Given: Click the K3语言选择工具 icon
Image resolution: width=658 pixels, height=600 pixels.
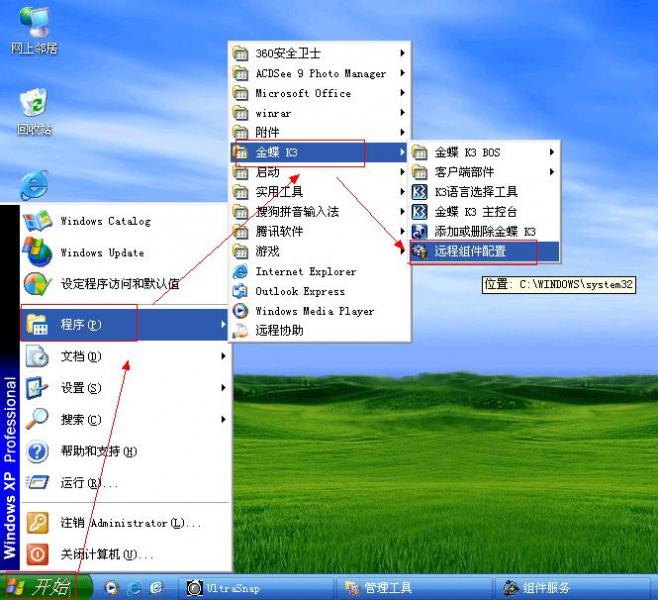Looking at the screenshot, I should (x=419, y=192).
